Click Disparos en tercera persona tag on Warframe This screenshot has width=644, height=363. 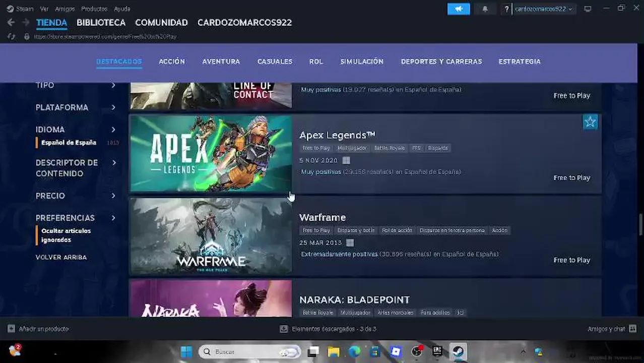(452, 230)
